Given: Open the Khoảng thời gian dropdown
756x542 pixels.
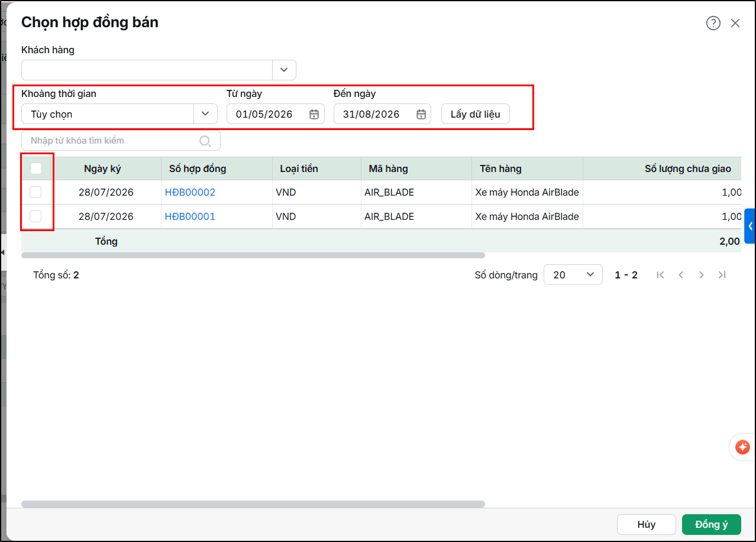Looking at the screenshot, I should [x=119, y=114].
